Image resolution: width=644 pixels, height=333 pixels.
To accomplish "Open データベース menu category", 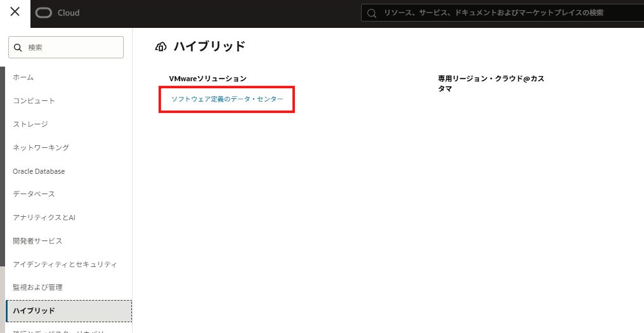I will click(x=34, y=194).
